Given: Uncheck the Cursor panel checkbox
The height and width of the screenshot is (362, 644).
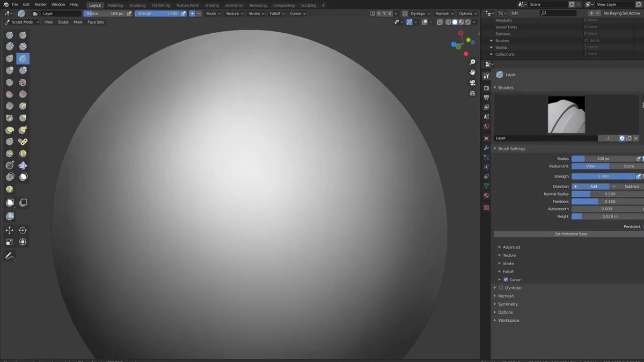Looking at the screenshot, I should [506, 280].
